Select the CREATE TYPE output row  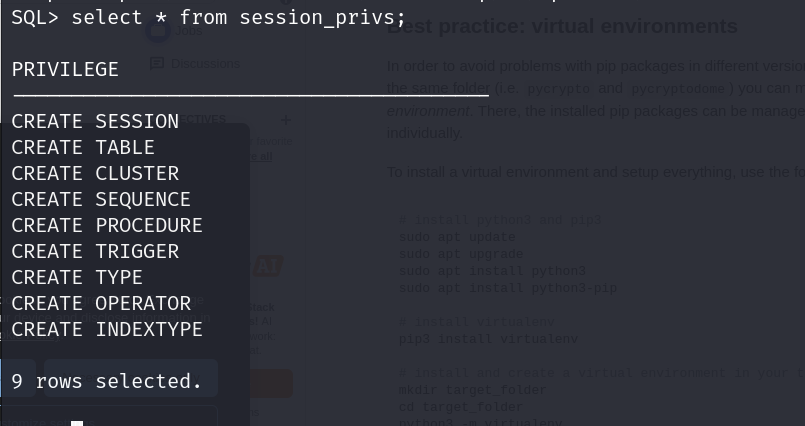pyautogui.click(x=77, y=278)
